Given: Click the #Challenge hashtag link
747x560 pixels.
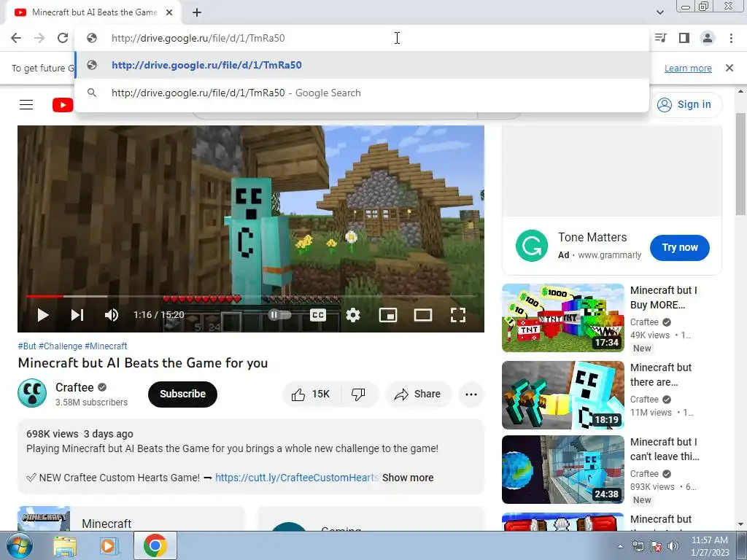Looking at the screenshot, I should [60, 346].
